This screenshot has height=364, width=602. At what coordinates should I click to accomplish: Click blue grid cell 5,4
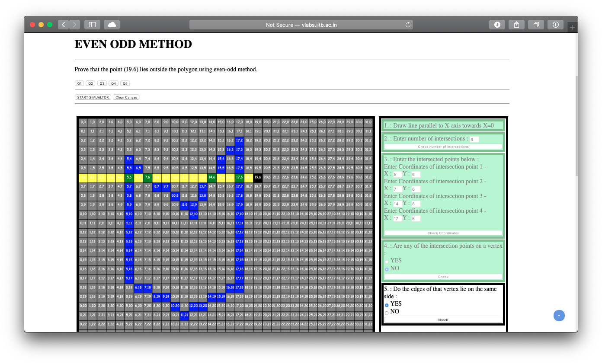pyautogui.click(x=129, y=159)
